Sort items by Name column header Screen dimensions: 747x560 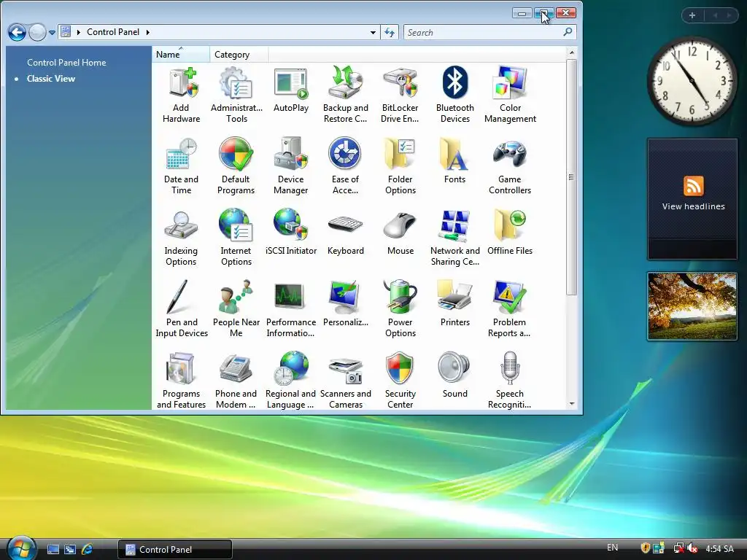click(181, 54)
